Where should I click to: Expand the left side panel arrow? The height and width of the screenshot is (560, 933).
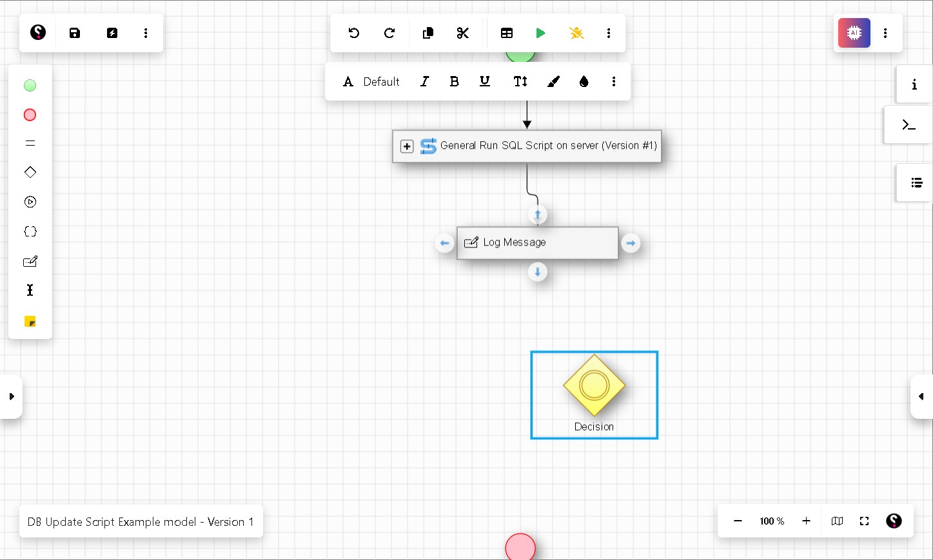coord(11,396)
